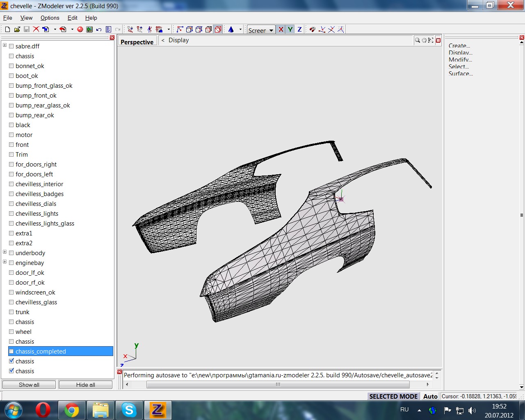This screenshot has width=525, height=420.
Task: Click the zoom extents viewport icon
Action: 431,40
